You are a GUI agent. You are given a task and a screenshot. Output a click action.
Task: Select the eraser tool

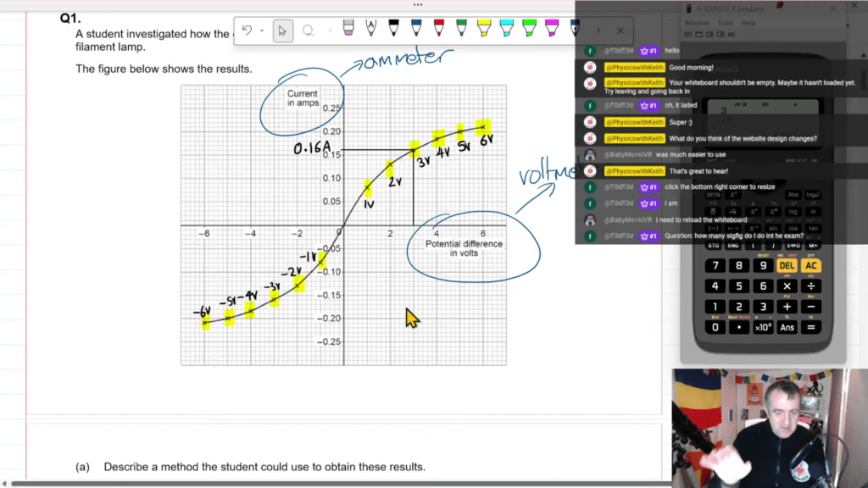pyautogui.click(x=348, y=28)
